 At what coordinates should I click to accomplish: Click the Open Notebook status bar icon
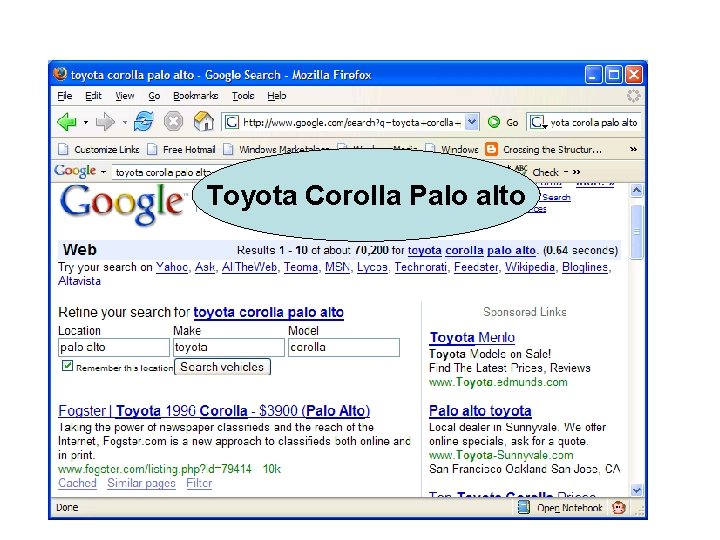[524, 507]
